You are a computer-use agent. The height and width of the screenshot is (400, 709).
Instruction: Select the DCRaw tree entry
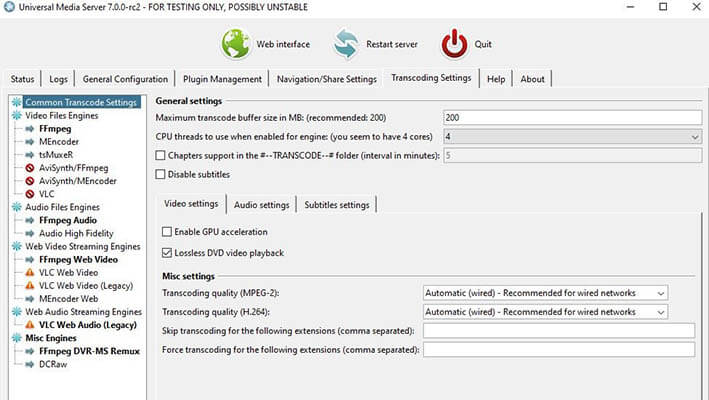pos(53,364)
